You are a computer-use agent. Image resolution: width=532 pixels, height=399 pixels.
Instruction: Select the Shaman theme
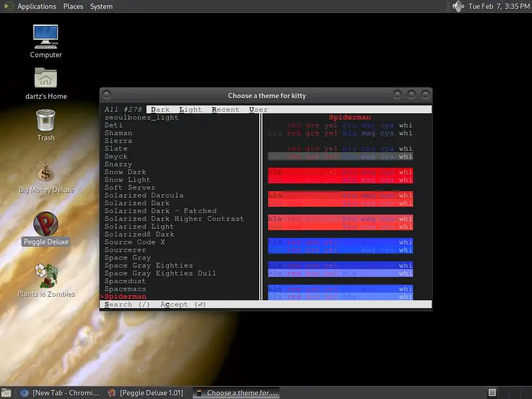118,133
